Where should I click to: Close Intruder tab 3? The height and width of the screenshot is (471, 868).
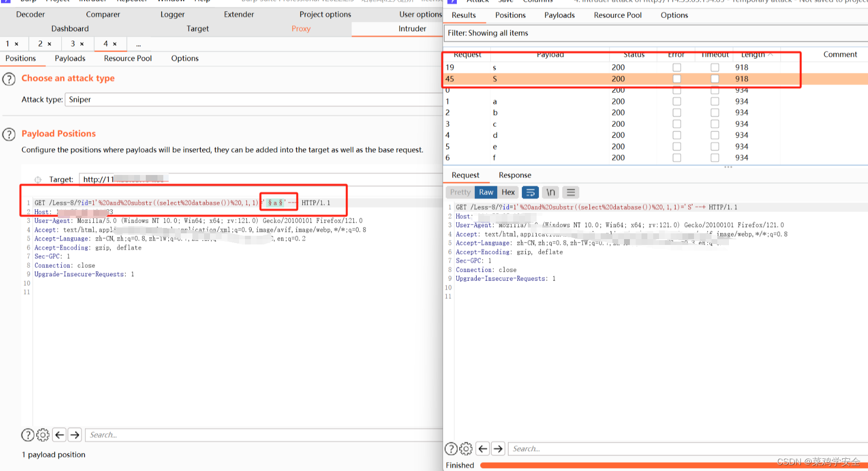[82, 44]
